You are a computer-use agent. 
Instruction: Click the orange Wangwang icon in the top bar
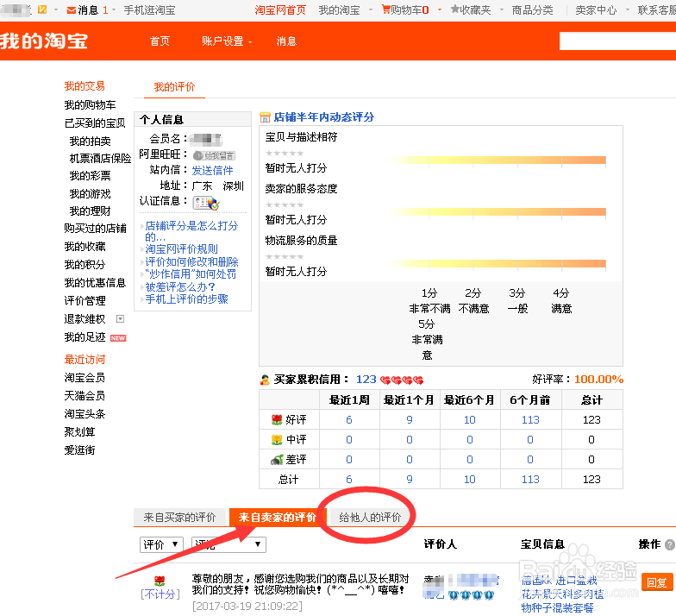click(x=42, y=9)
